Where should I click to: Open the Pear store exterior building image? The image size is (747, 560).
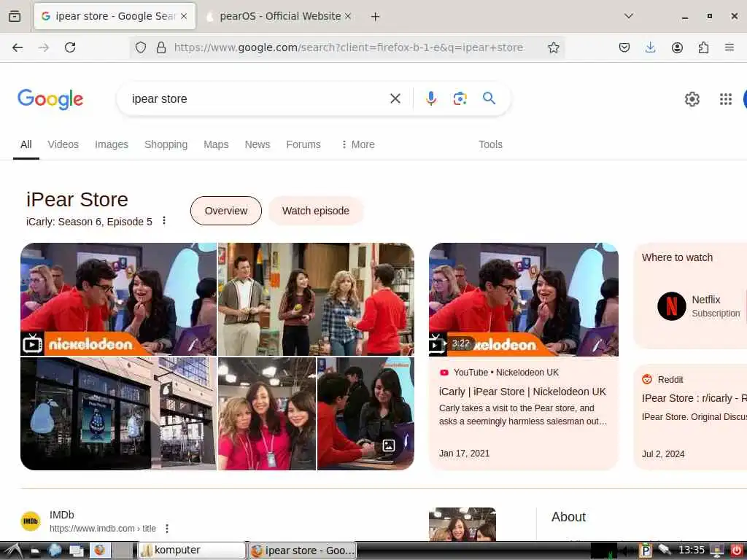[x=118, y=414]
